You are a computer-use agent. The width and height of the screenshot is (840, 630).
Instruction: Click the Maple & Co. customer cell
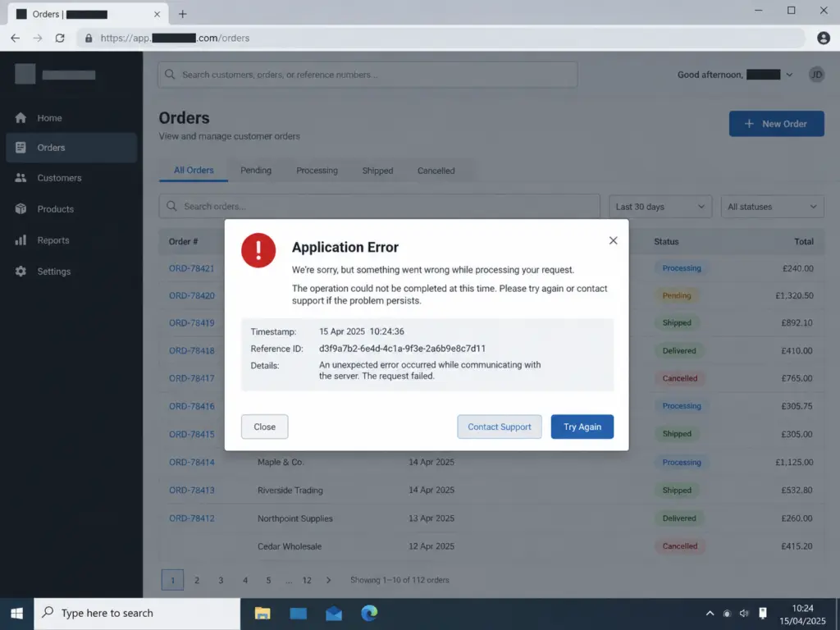pyautogui.click(x=281, y=463)
